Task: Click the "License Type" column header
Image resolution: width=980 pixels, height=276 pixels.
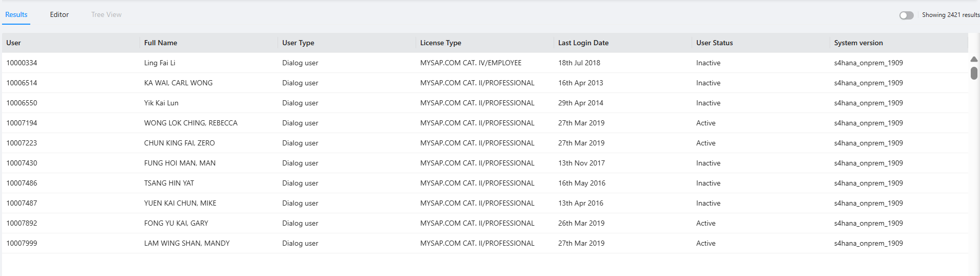Action: (441, 43)
